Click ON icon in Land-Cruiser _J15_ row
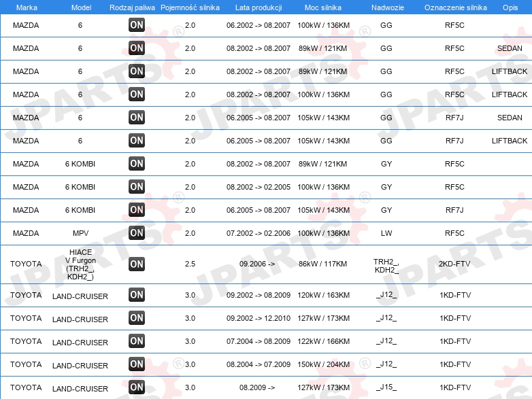The image size is (532, 399). 137,387
